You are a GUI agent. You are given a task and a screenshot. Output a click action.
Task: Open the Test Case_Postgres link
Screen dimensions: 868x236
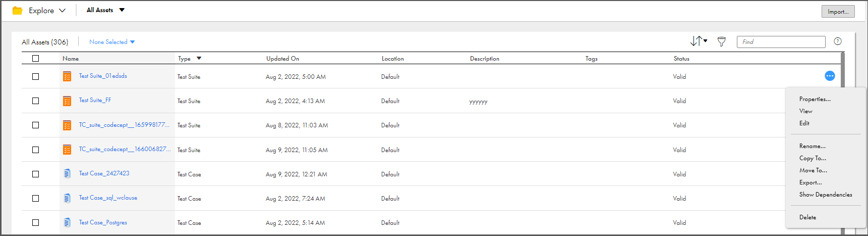coord(103,222)
